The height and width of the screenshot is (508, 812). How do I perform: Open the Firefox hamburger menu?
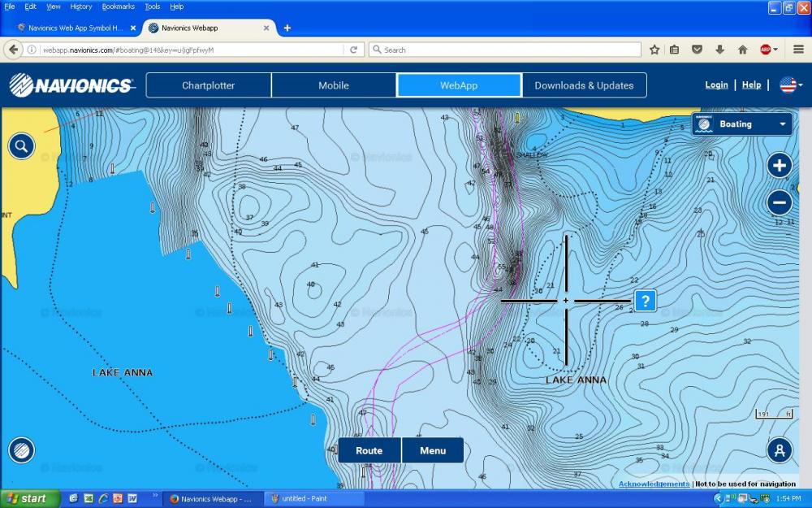798,50
